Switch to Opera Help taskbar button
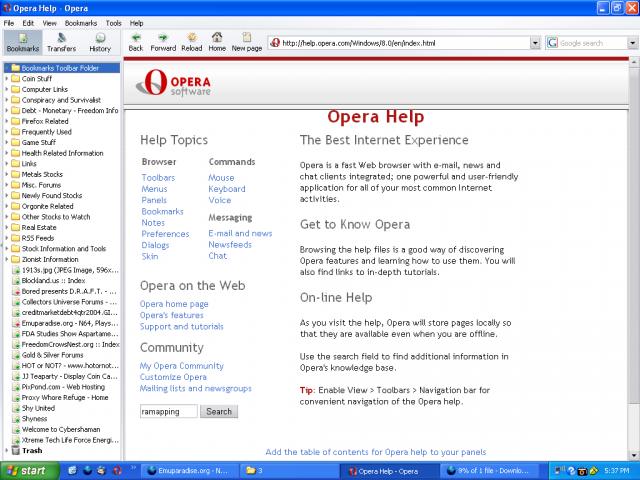 (389, 471)
